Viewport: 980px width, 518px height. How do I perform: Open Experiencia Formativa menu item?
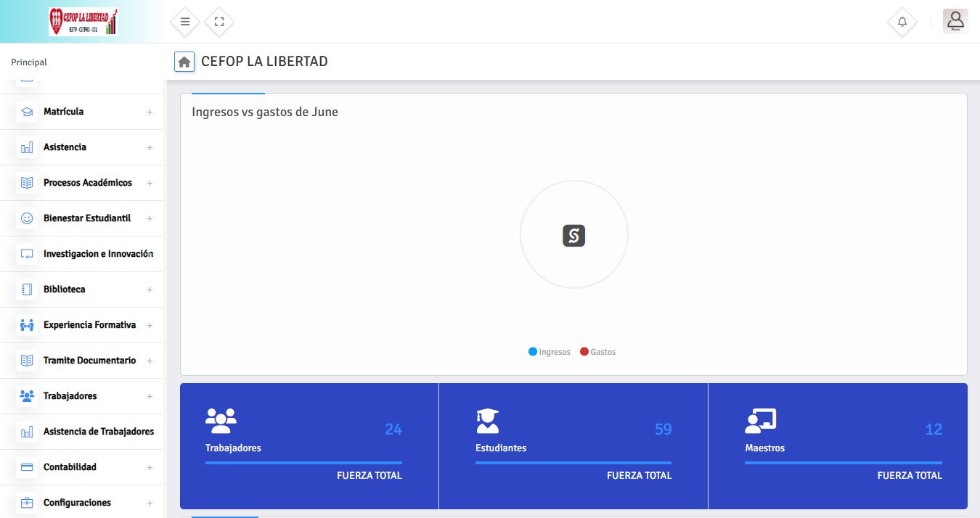pyautogui.click(x=82, y=325)
